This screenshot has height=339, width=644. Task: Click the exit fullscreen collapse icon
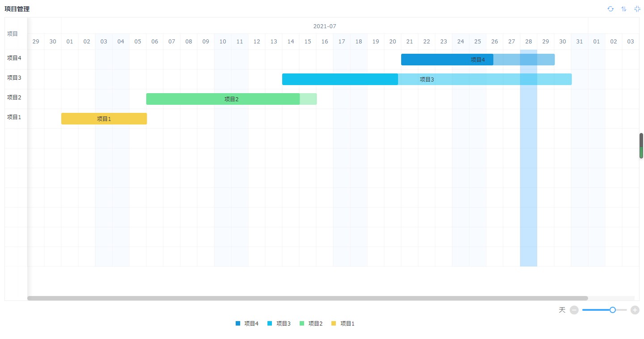tap(637, 9)
